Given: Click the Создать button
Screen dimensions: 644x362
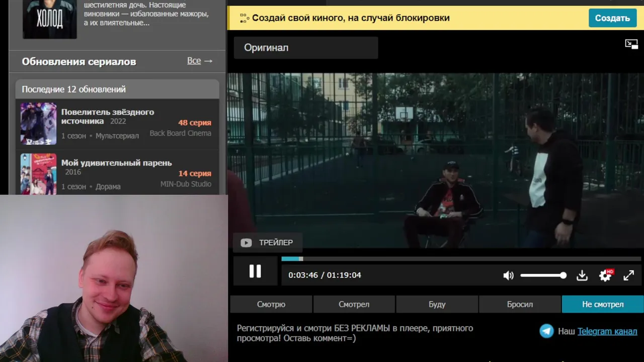Looking at the screenshot, I should [x=612, y=18].
